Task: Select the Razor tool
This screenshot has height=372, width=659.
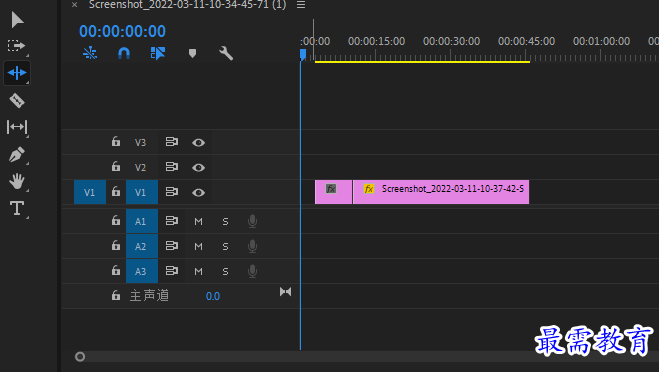Action: click(x=17, y=100)
